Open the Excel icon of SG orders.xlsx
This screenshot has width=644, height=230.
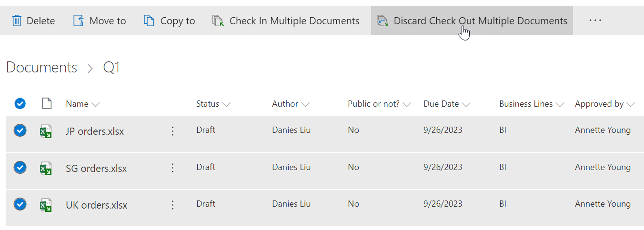46,168
